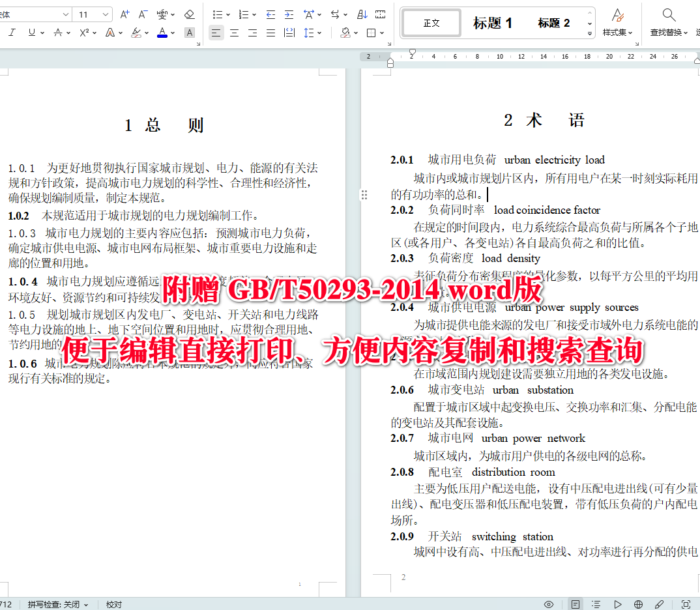
Task: Open the phonetic guide (拼音) tool
Action: click(x=161, y=14)
